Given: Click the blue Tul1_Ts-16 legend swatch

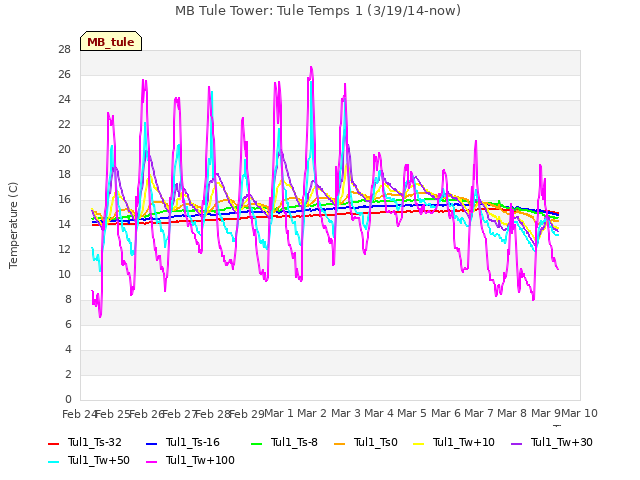Looking at the screenshot, I should 151,443.
